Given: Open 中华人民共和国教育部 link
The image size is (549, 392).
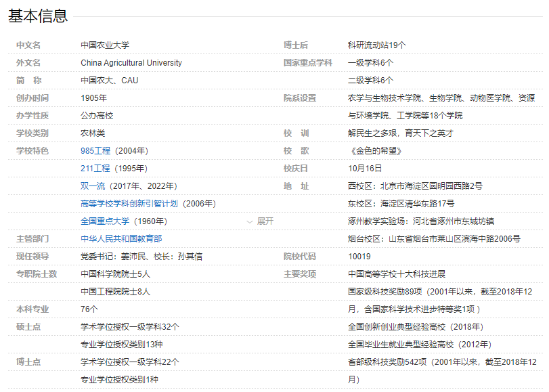Looking at the screenshot, I should click(x=121, y=239).
